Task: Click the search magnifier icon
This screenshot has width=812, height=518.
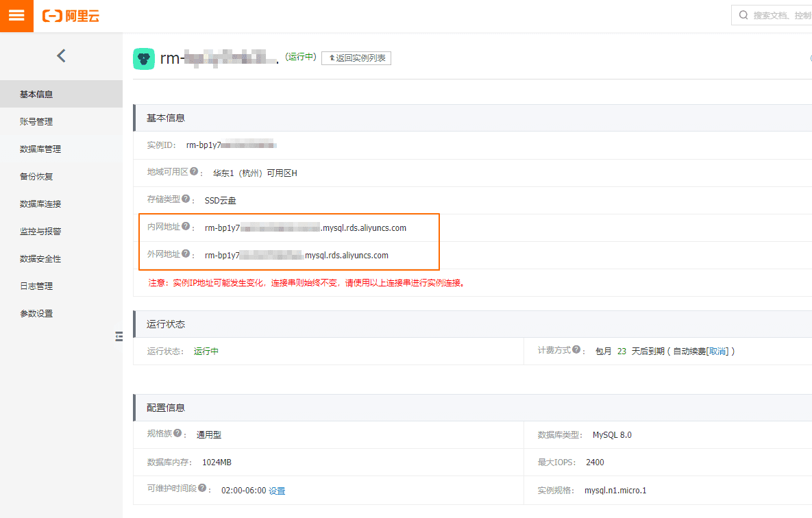Action: coord(743,15)
